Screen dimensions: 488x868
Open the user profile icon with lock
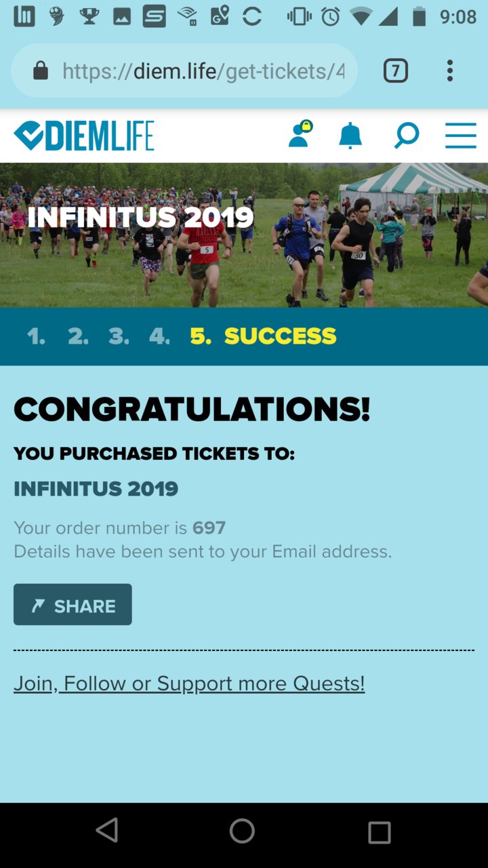(300, 134)
